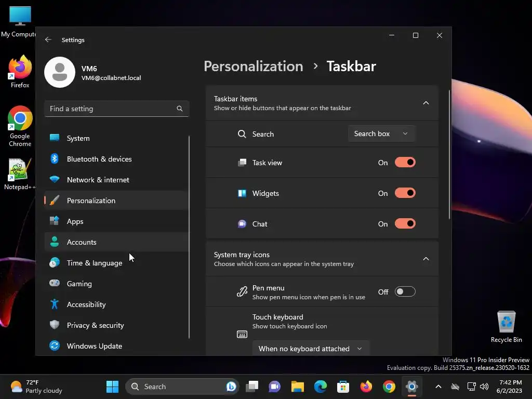Viewport: 532px width, 399px height.
Task: Open Microsoft Store from the taskbar
Action: pyautogui.click(x=343, y=387)
